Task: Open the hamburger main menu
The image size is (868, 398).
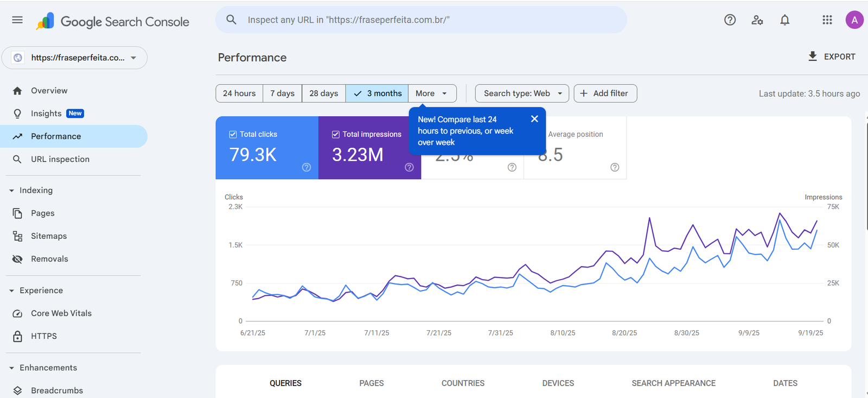Action: coord(17,20)
